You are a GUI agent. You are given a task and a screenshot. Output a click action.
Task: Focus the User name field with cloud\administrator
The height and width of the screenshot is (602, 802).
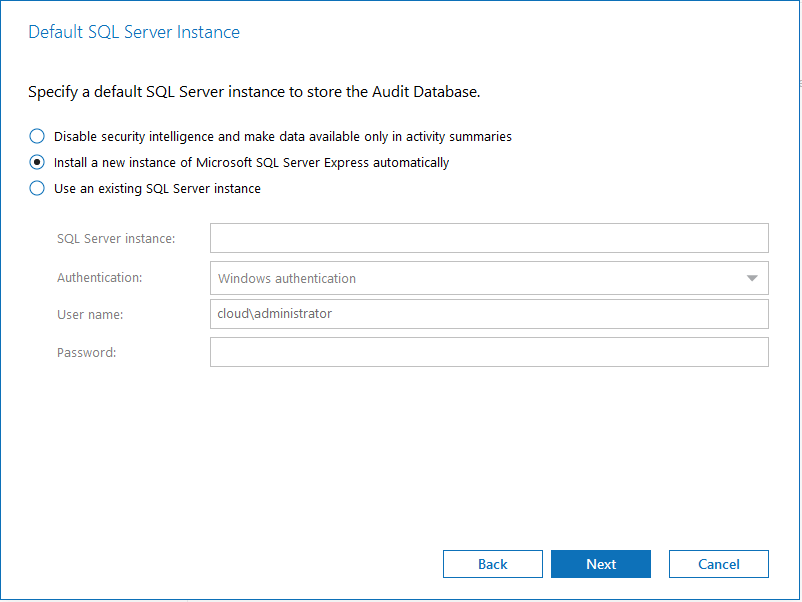[489, 314]
